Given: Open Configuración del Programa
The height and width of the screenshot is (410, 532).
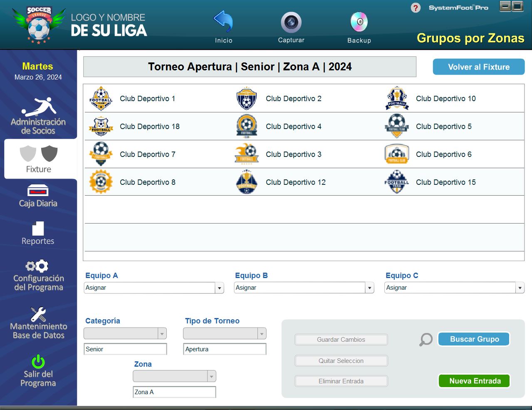Looking at the screenshot, I should click(x=38, y=276).
